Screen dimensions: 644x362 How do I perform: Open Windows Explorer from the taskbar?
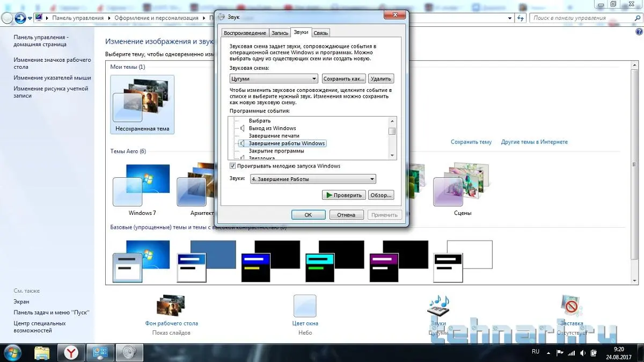pos(42,352)
